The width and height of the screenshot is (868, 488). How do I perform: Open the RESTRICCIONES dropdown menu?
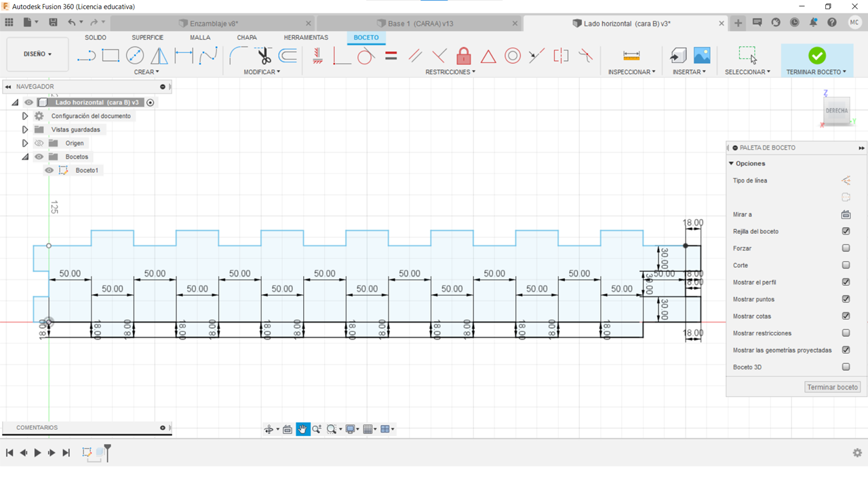coord(450,72)
